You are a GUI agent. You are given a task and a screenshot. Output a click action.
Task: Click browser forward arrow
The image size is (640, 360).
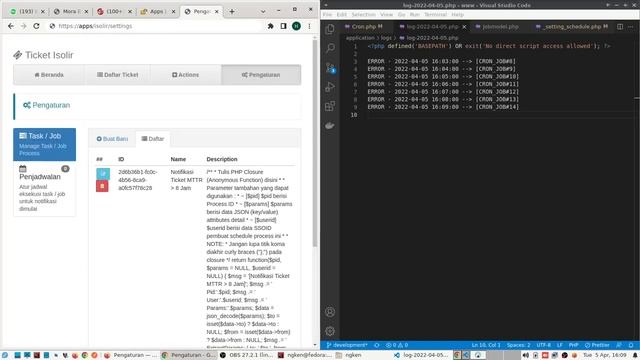24,26
